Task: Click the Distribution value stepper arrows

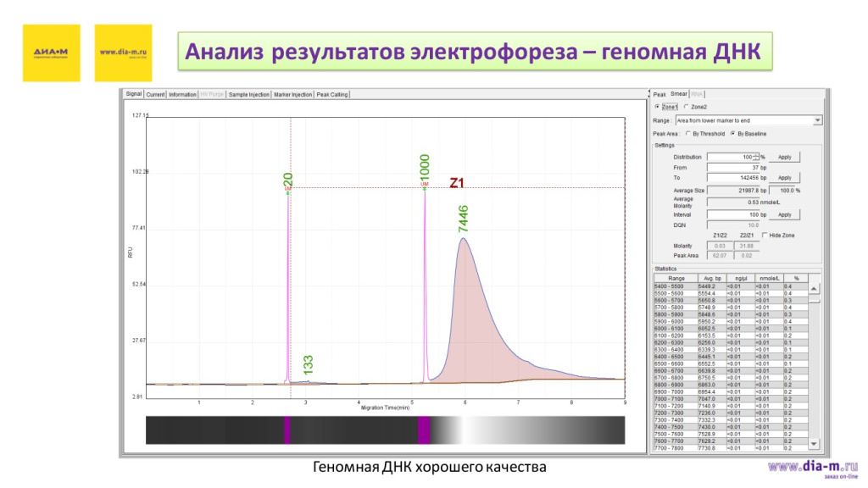Action: [x=757, y=157]
